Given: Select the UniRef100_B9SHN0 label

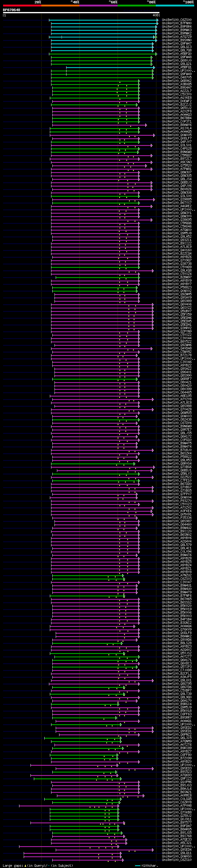Looking at the screenshot, I should click(x=177, y=40).
